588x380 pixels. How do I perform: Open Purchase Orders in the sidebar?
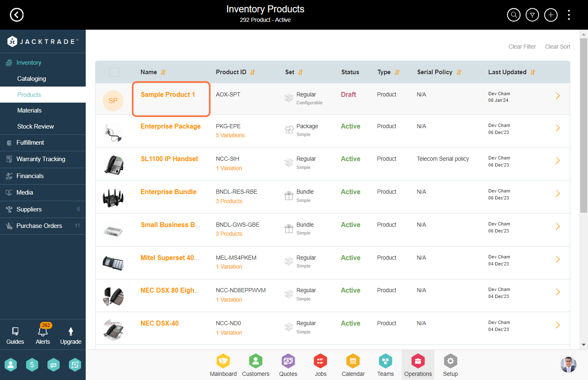point(43,226)
